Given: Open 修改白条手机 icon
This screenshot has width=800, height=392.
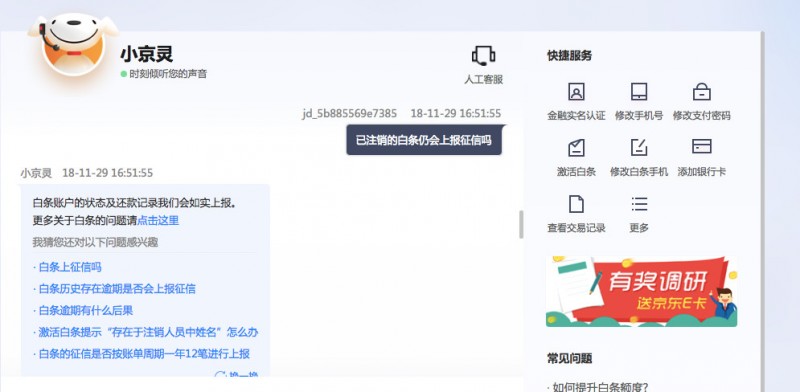Looking at the screenshot, I should coord(639,148).
